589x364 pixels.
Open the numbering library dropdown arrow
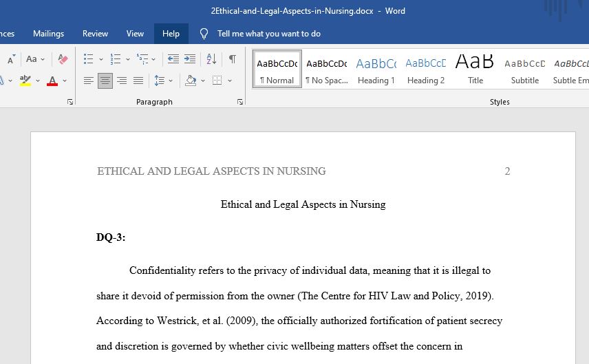[128, 59]
